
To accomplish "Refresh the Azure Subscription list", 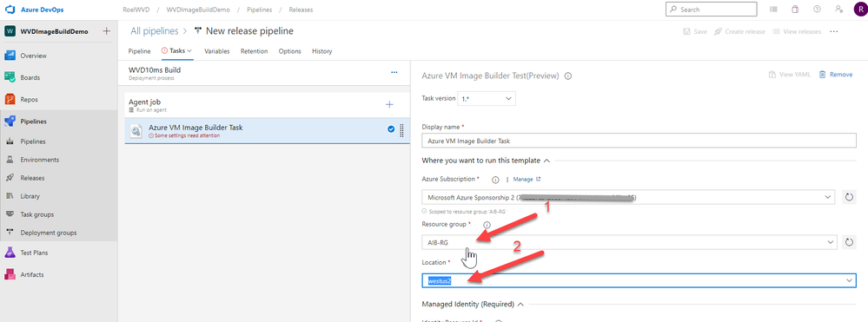I will pyautogui.click(x=849, y=197).
